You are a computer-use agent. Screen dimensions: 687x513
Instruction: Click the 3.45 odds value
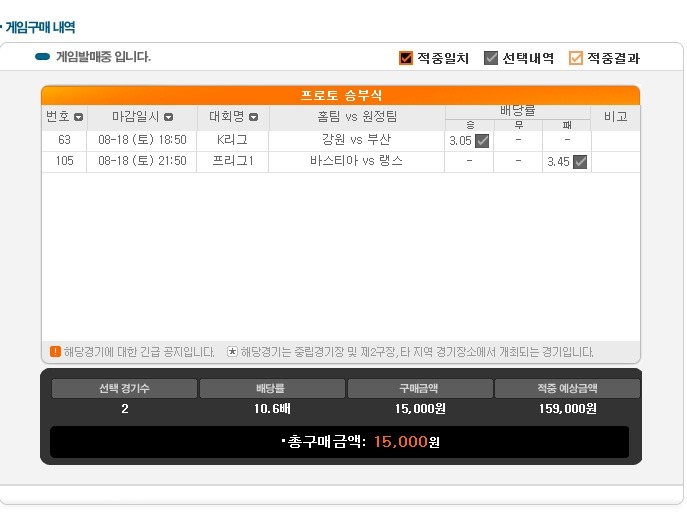click(558, 162)
